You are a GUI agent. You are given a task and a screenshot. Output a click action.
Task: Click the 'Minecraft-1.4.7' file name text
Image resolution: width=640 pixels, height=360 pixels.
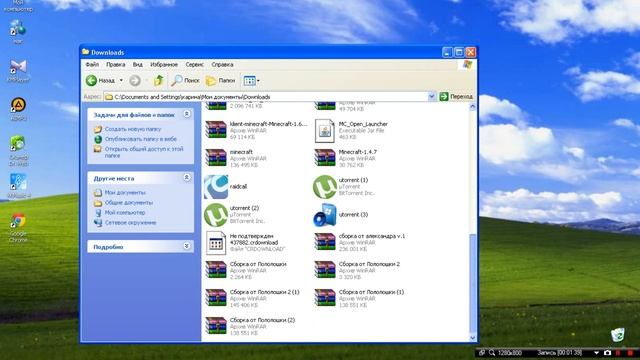pyautogui.click(x=358, y=152)
